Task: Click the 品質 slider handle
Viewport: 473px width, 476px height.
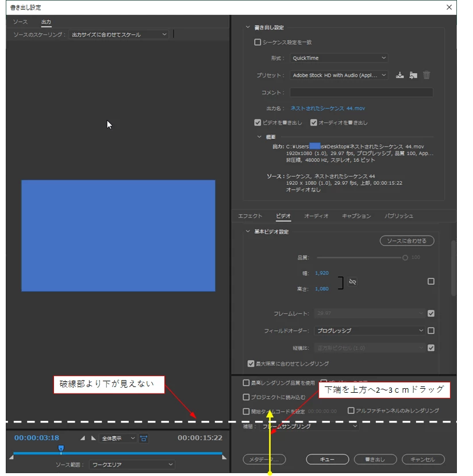Action: point(405,258)
